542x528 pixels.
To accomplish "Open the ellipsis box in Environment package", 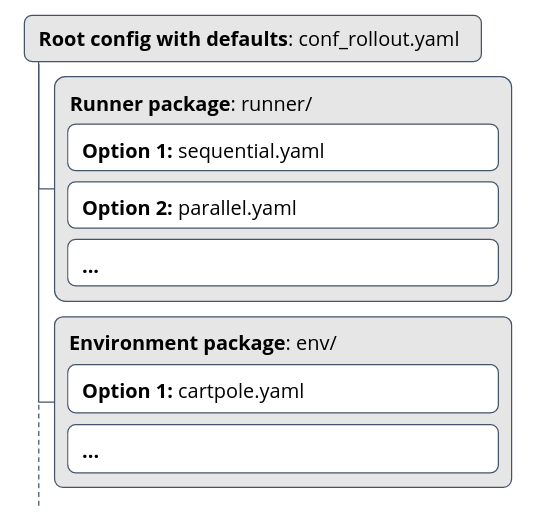I will (283, 449).
